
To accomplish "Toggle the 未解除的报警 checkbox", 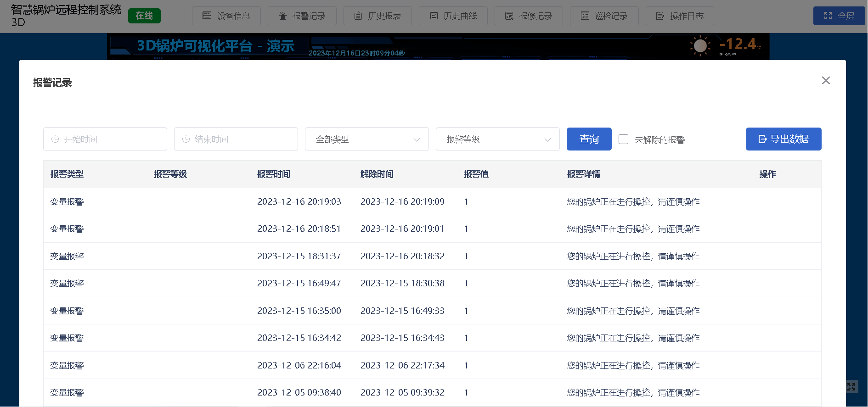I will (623, 139).
